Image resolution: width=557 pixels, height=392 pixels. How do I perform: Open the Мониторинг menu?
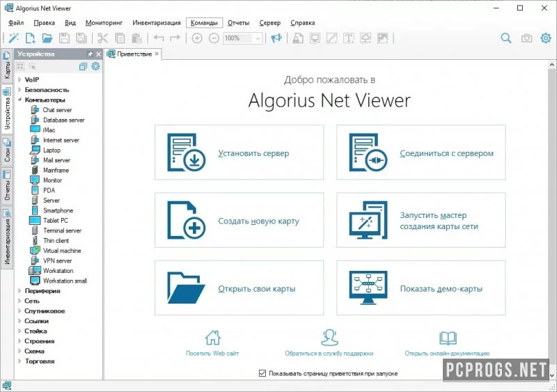pos(104,23)
